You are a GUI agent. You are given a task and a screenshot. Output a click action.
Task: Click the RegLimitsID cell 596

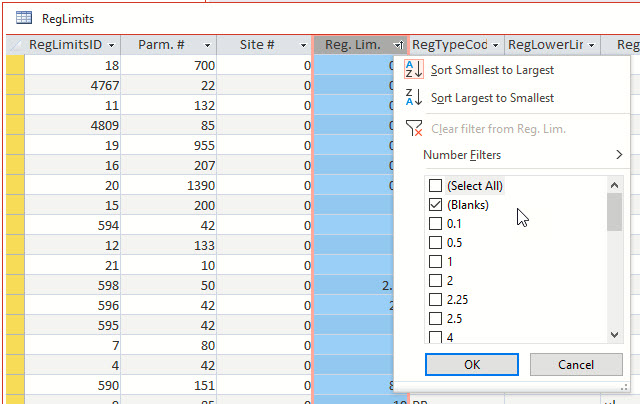coord(73,305)
